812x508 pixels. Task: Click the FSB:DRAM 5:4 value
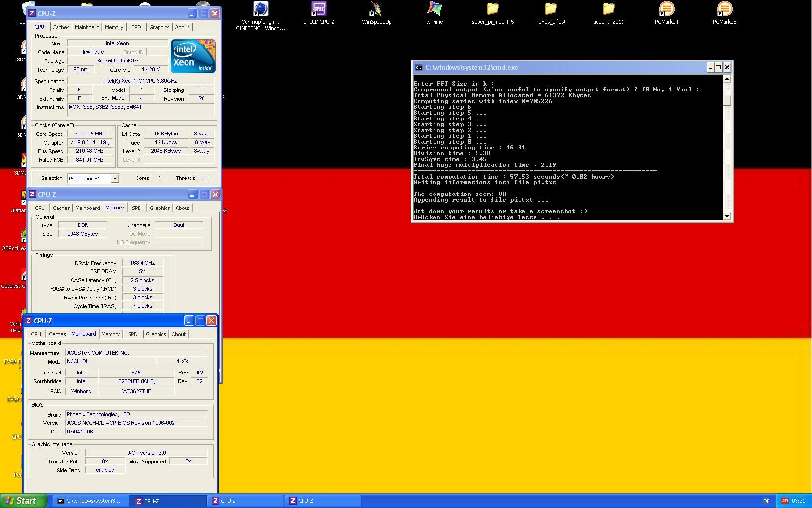143,272
